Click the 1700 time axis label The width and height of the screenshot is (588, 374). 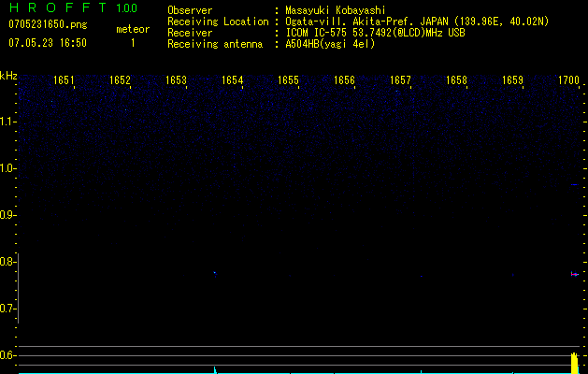pos(568,80)
